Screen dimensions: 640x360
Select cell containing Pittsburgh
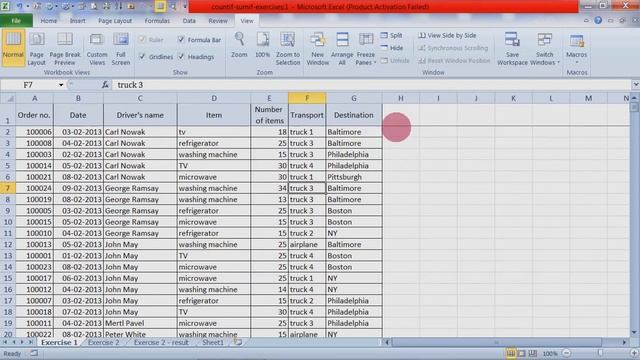click(x=354, y=177)
